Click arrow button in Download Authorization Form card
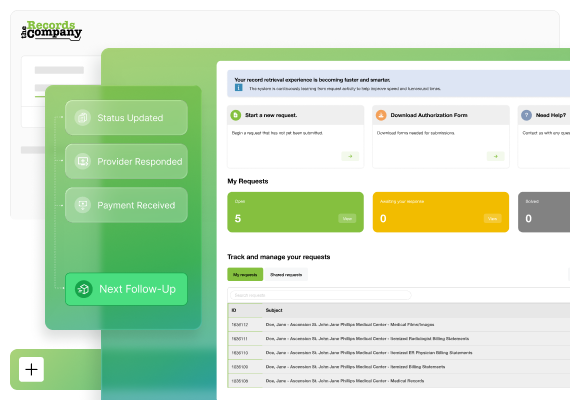The width and height of the screenshot is (570, 400). [x=495, y=156]
